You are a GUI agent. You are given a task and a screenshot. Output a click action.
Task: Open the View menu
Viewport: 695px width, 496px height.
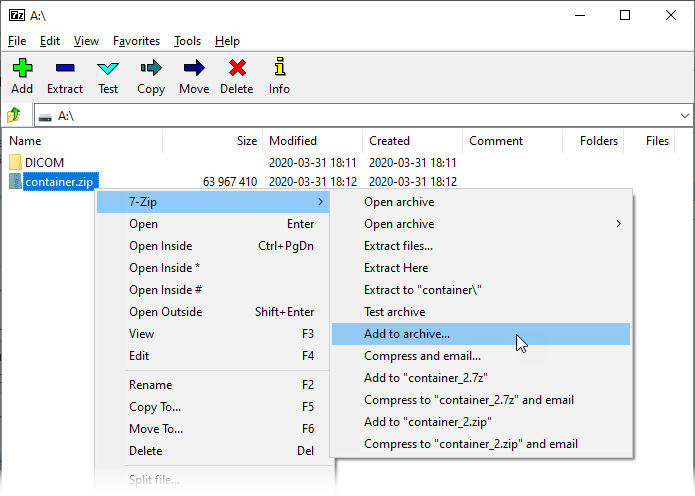(x=86, y=41)
